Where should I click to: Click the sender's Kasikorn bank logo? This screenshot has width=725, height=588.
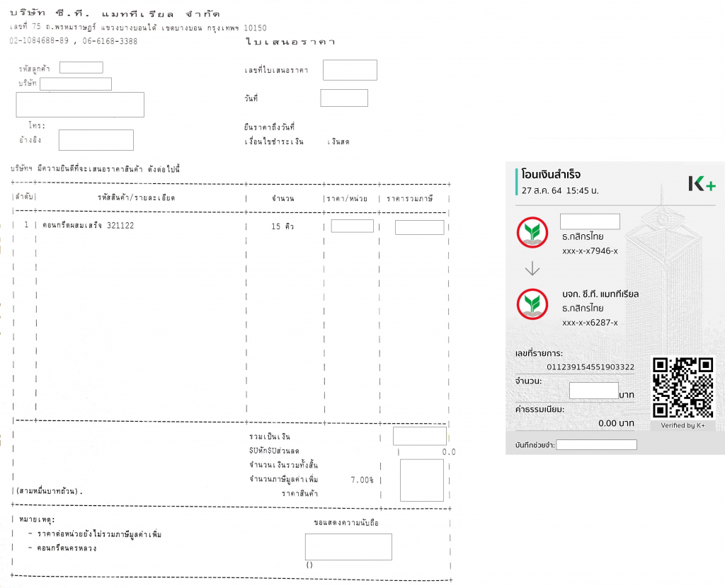coord(532,233)
